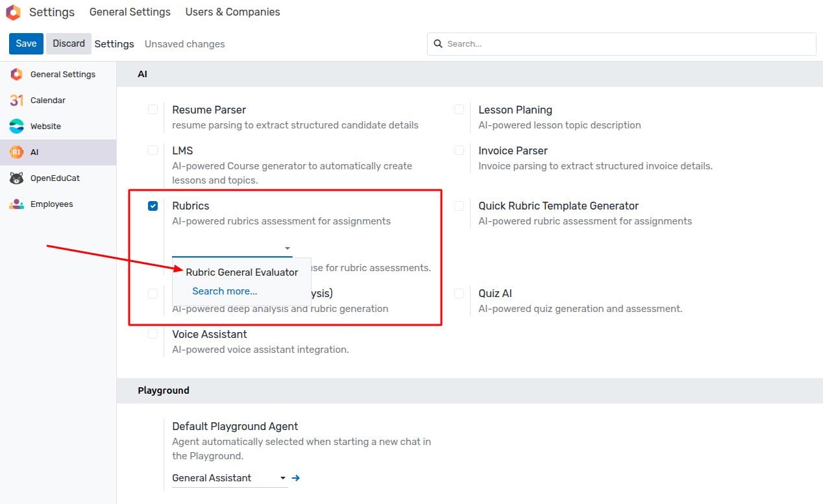Open the Website sidebar icon
This screenshot has height=504, width=823.
17,126
